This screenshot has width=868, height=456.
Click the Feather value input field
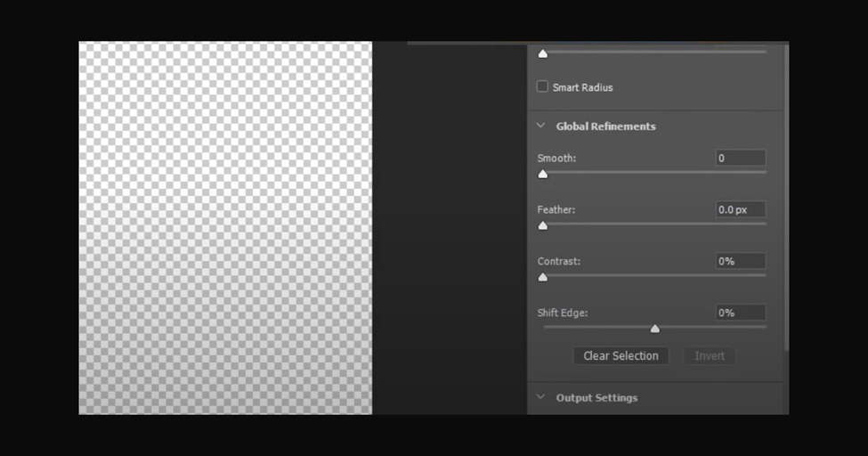click(741, 209)
